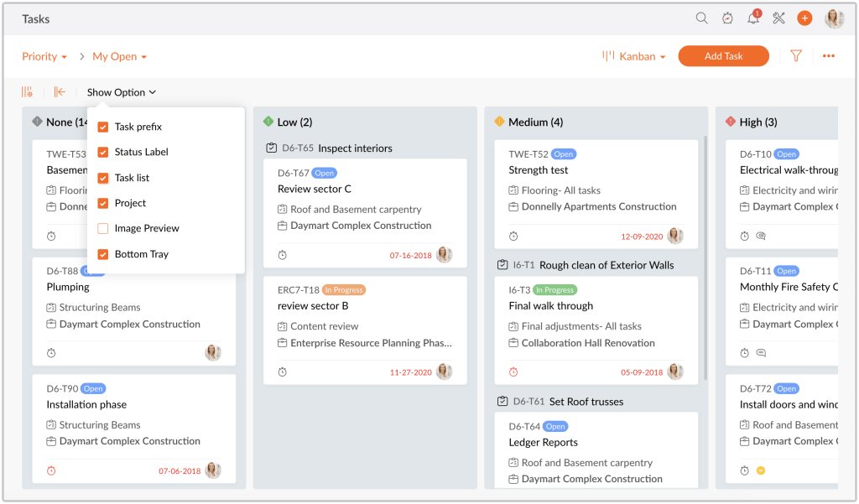The height and width of the screenshot is (504, 859).
Task: Click the timer/stopwatch icon in the top bar
Action: click(726, 18)
